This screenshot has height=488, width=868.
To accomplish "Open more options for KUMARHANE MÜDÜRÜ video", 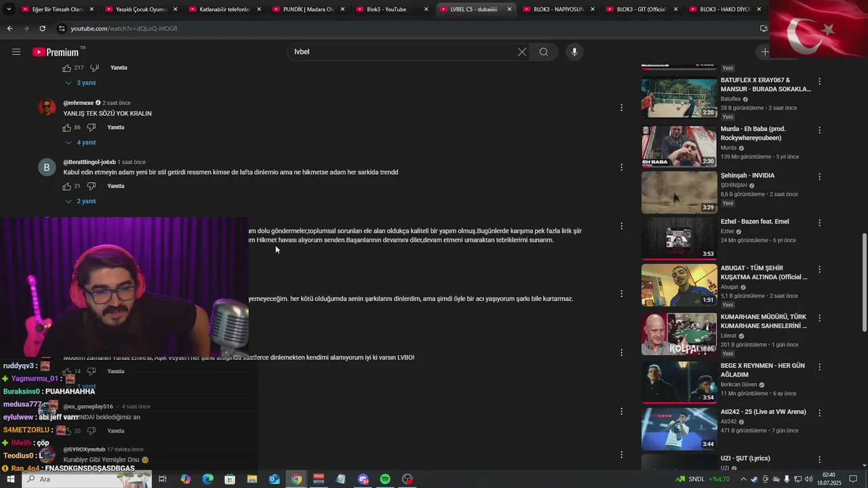I will tap(819, 318).
